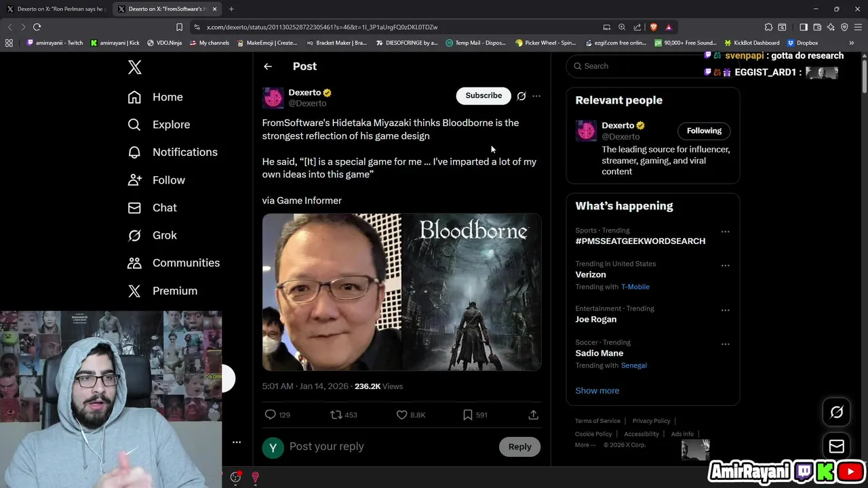The width and height of the screenshot is (868, 488).
Task: Reload the page
Action: click(x=37, y=27)
